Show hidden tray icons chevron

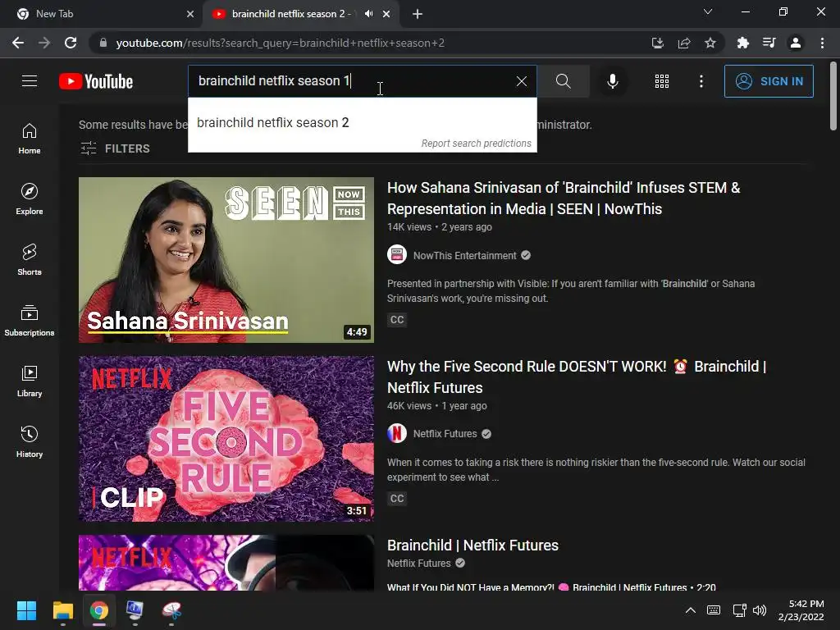click(691, 610)
